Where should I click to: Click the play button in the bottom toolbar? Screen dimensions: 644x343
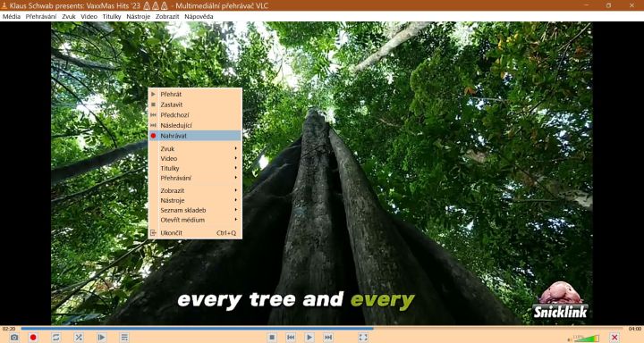[309, 338]
